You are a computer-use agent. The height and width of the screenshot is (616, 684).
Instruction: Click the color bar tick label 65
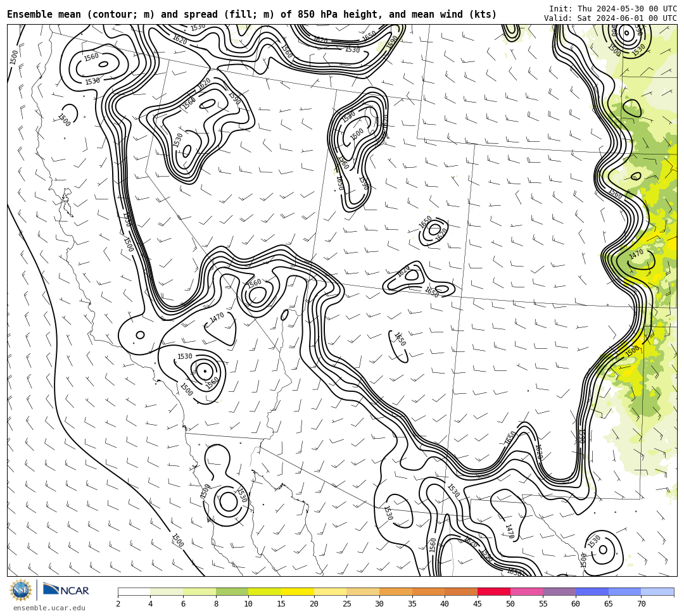tap(609, 604)
